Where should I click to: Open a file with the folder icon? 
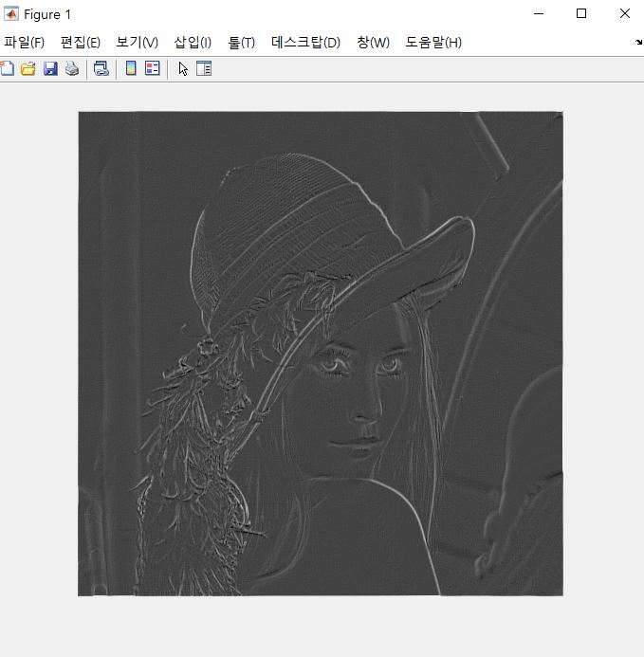pos(28,68)
